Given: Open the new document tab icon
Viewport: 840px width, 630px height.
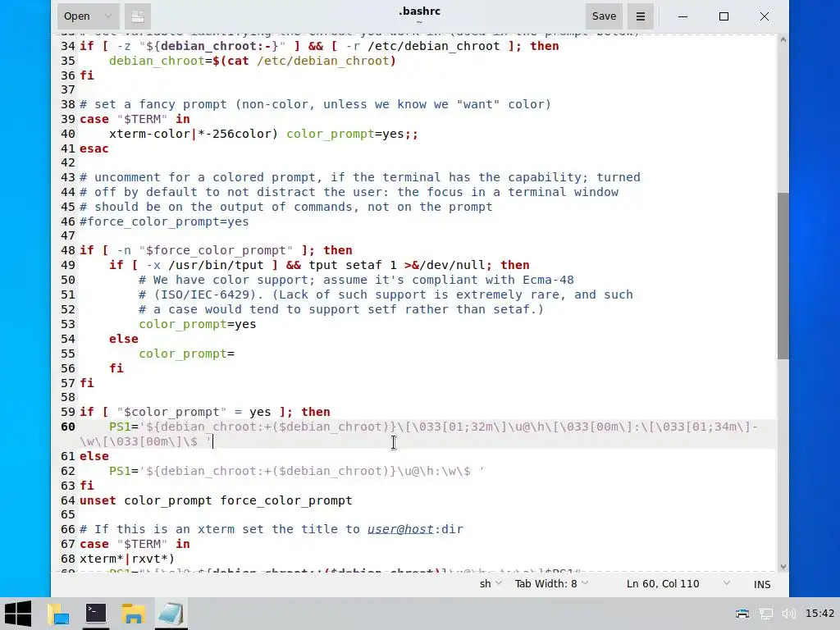Looking at the screenshot, I should click(x=138, y=16).
